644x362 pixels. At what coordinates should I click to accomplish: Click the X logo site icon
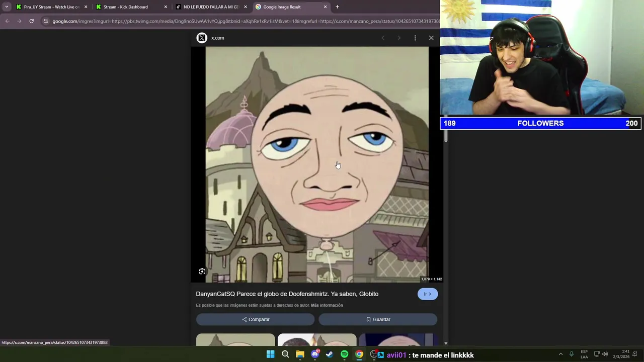(x=202, y=38)
